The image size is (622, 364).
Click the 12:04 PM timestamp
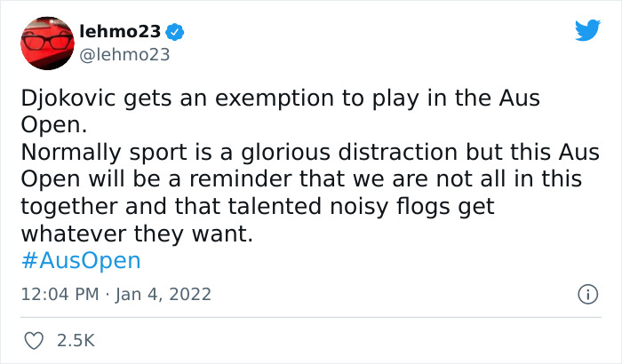tap(57, 293)
